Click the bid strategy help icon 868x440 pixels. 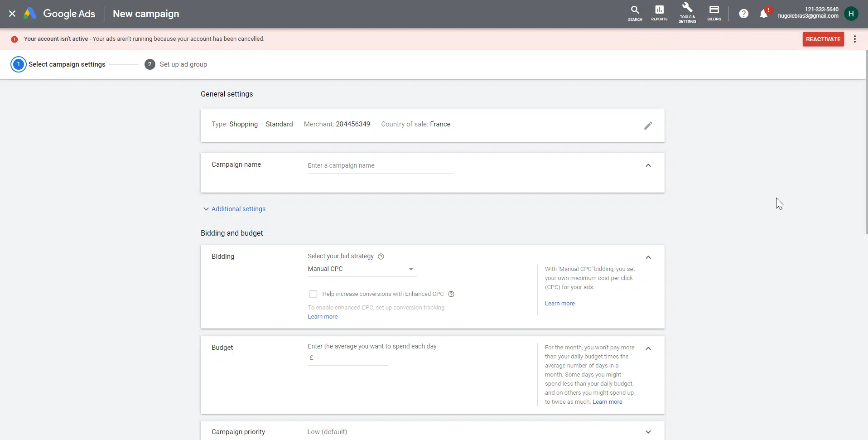coord(381,256)
